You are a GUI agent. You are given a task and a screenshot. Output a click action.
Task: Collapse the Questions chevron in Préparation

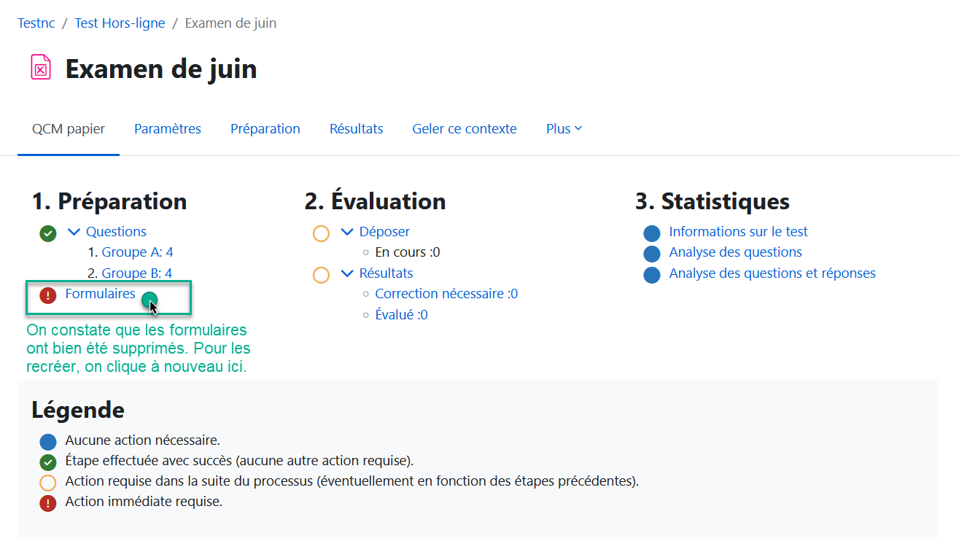coord(74,232)
